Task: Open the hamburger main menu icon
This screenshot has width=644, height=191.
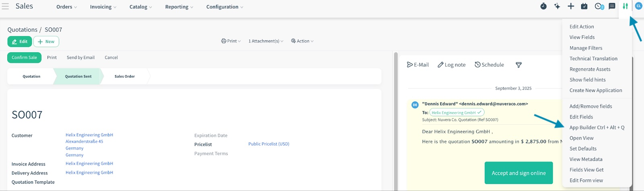Action: click(x=5, y=6)
